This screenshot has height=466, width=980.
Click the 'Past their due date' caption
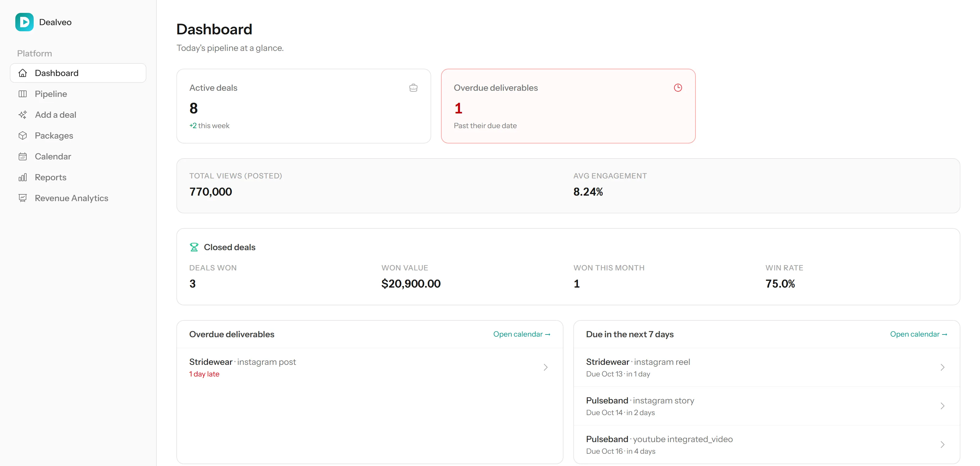pyautogui.click(x=485, y=126)
